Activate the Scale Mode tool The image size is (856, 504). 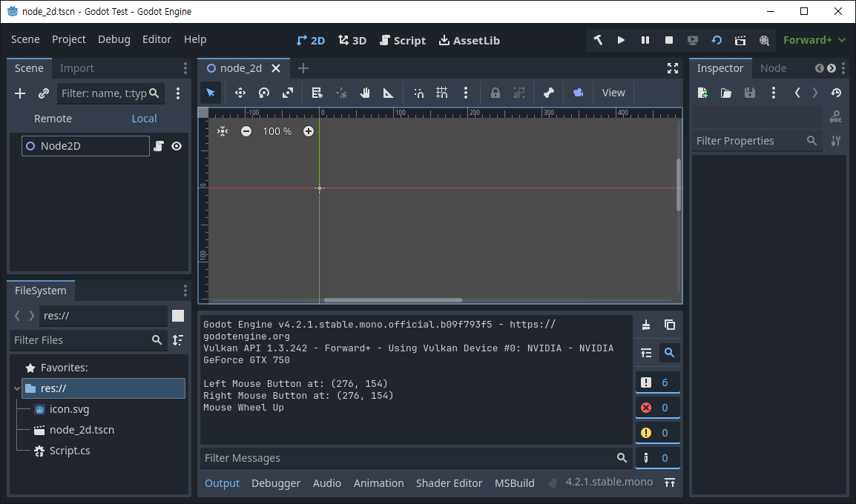[288, 93]
